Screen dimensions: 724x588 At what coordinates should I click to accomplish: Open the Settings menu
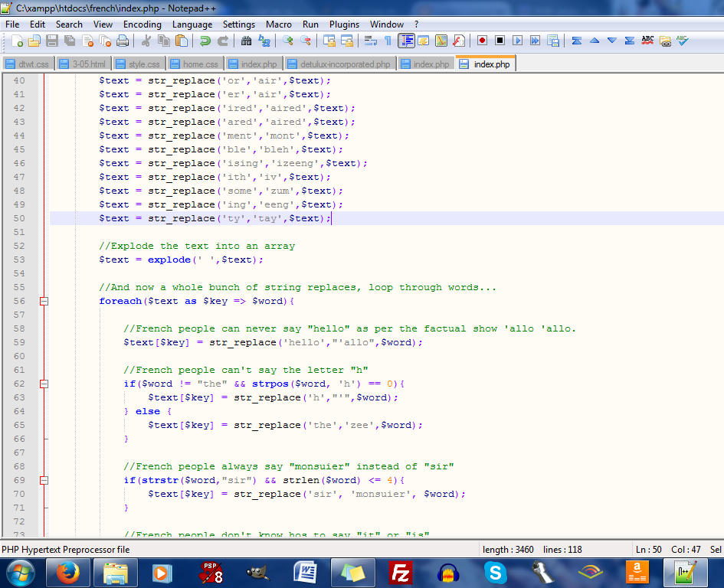click(x=239, y=24)
